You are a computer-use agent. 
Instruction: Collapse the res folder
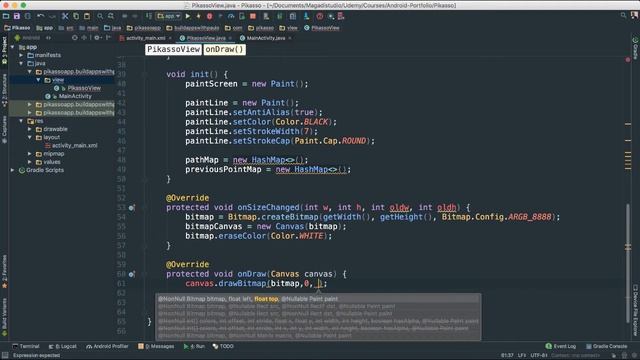point(21,121)
